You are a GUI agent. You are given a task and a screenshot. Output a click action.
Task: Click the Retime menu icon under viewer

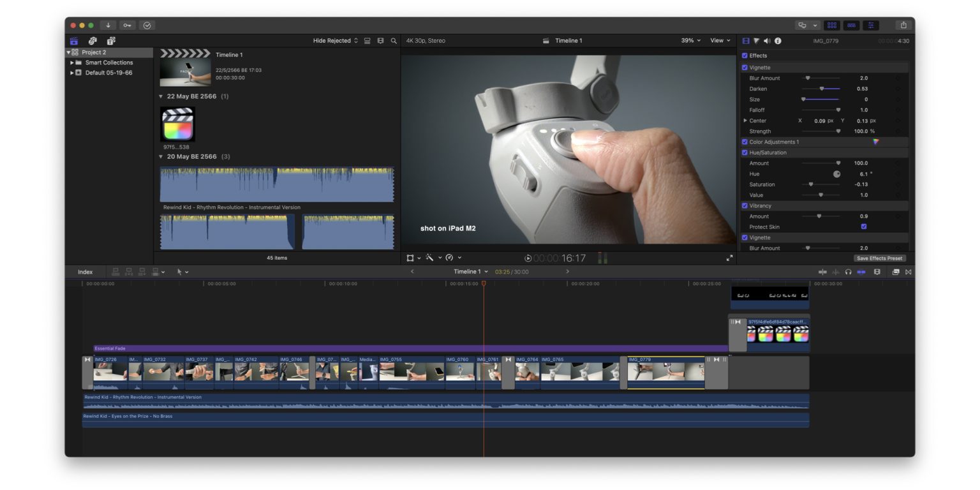(450, 258)
